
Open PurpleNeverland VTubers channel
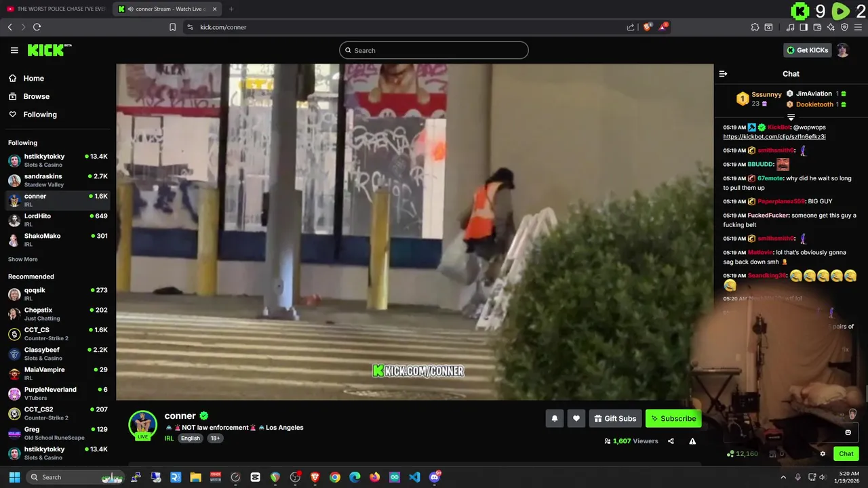coord(58,393)
